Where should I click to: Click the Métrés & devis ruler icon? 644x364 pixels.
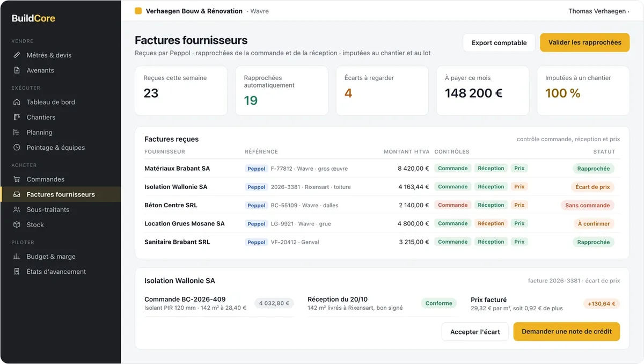pos(17,55)
